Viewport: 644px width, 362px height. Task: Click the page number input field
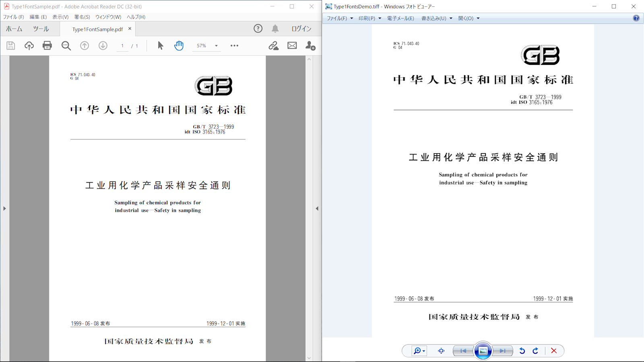click(122, 46)
